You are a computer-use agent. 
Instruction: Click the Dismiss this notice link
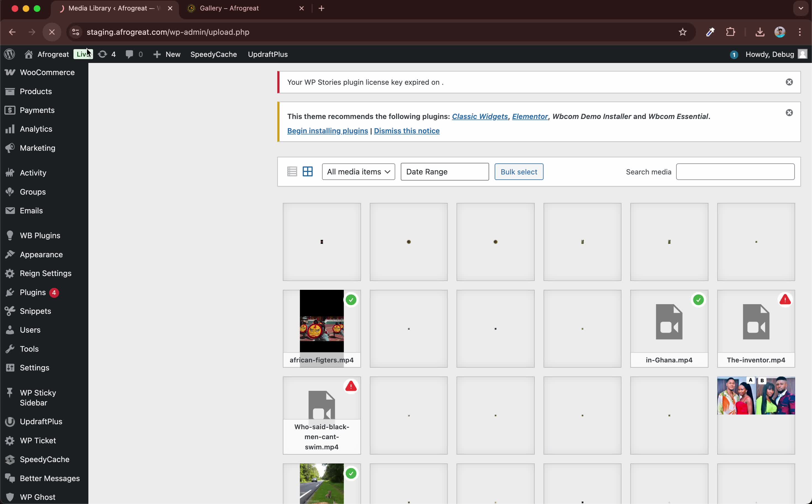[407, 131]
